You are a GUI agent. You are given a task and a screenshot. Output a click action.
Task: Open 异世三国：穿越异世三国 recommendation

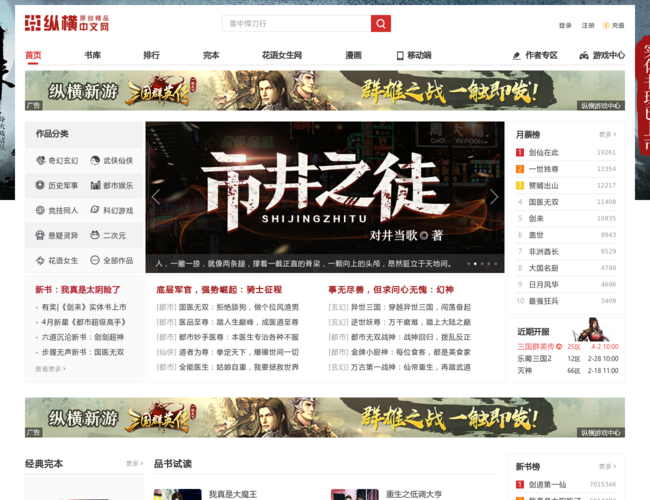tap(410, 307)
